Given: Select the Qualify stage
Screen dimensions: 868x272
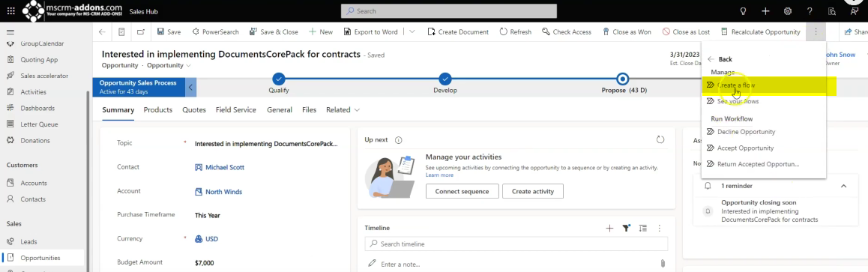Looking at the screenshot, I should click(278, 79).
